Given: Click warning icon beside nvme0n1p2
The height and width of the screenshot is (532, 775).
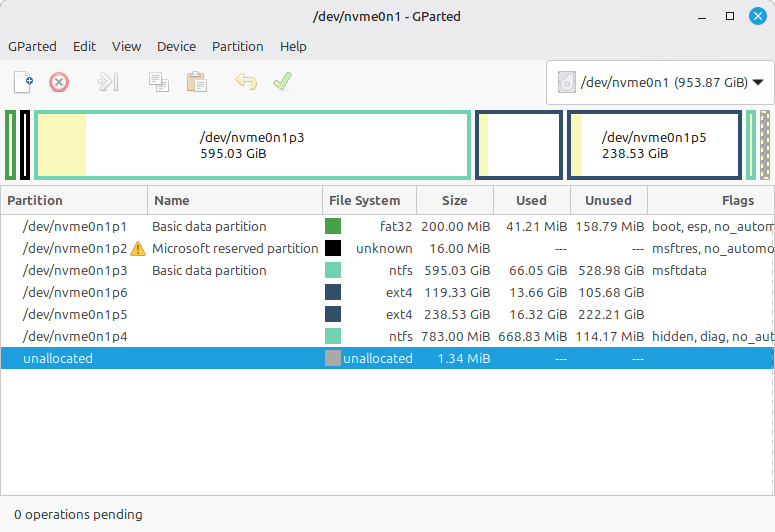Looking at the screenshot, I should click(x=138, y=249).
